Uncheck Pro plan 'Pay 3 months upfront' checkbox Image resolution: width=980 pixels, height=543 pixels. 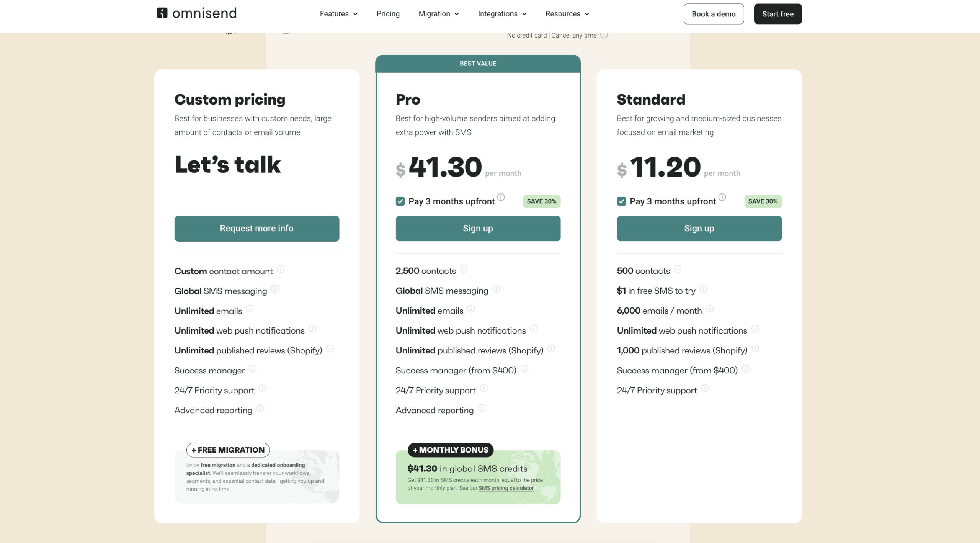(400, 201)
